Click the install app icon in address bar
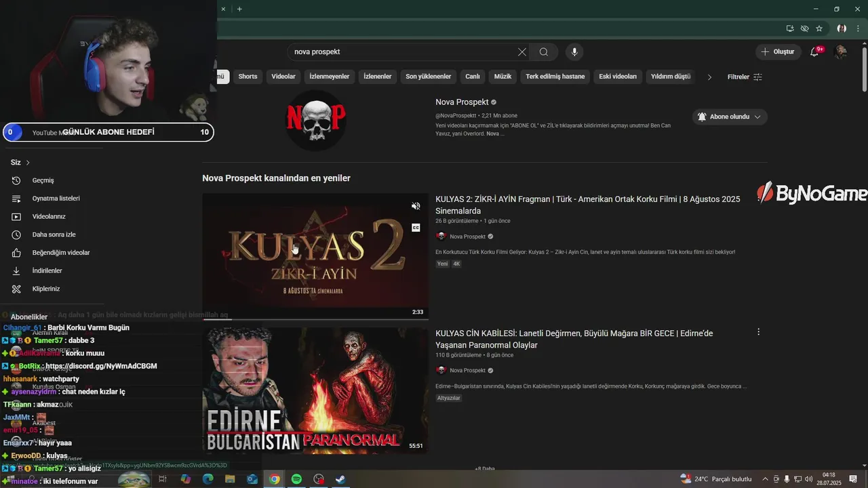Screen dimensions: 868x488 [790, 28]
